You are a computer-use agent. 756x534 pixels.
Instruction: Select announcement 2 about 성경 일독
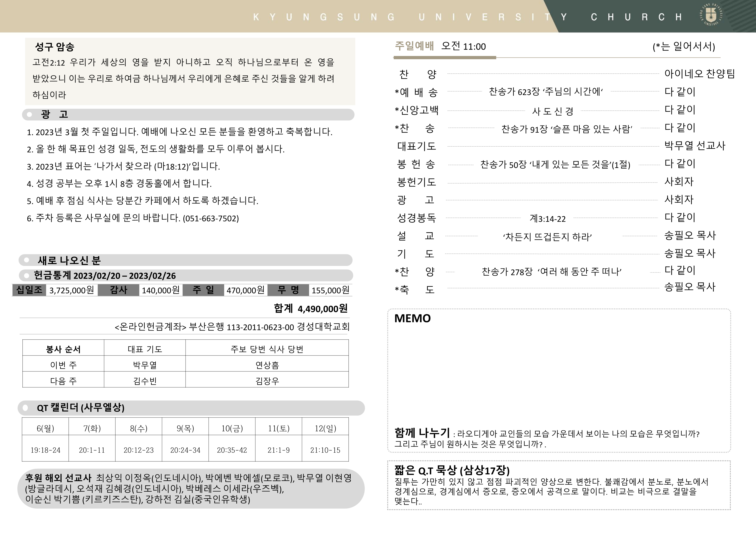tap(155, 149)
